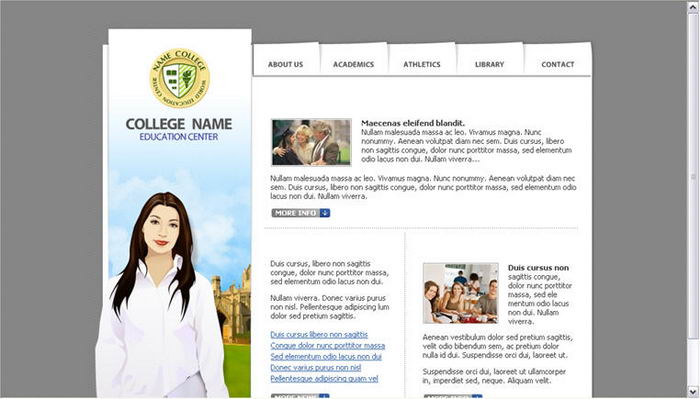
Task: Open the Academics tab
Action: click(354, 64)
